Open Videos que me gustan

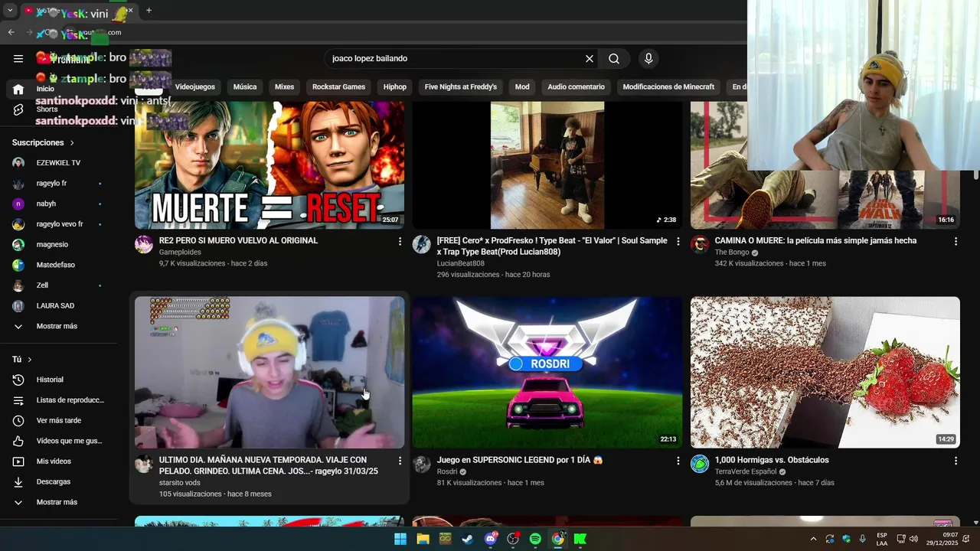pos(59,441)
